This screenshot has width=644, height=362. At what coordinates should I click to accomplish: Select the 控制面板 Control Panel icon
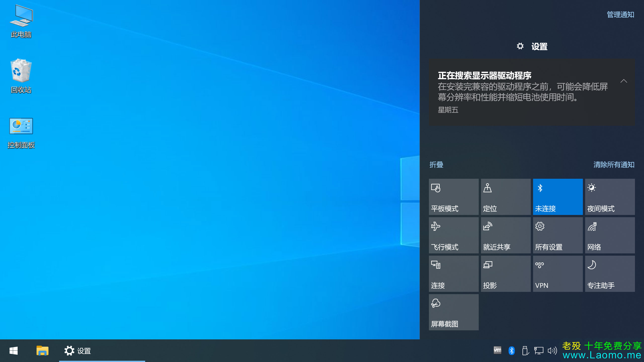21,133
